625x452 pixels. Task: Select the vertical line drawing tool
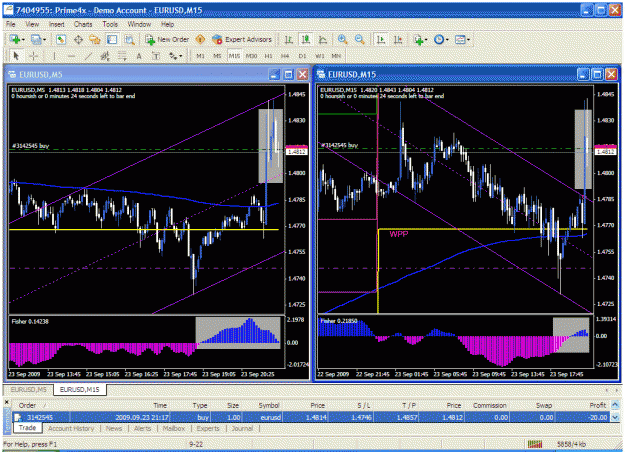click(x=54, y=56)
